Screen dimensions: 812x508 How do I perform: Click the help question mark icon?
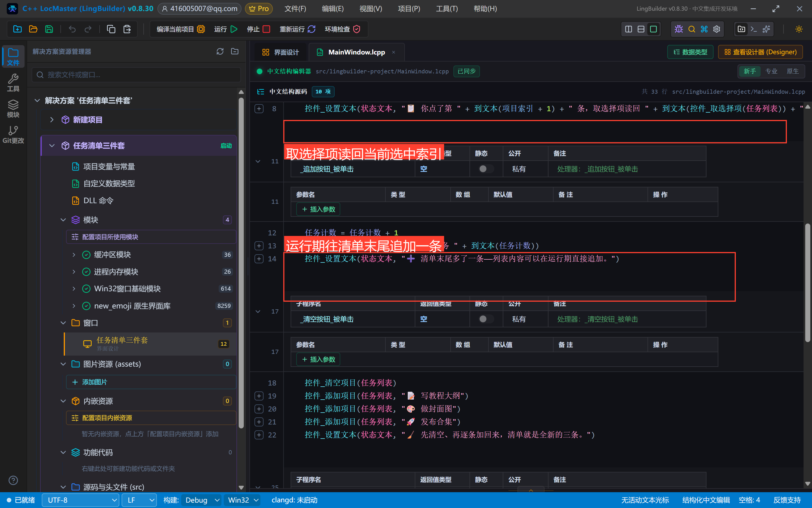[13, 480]
